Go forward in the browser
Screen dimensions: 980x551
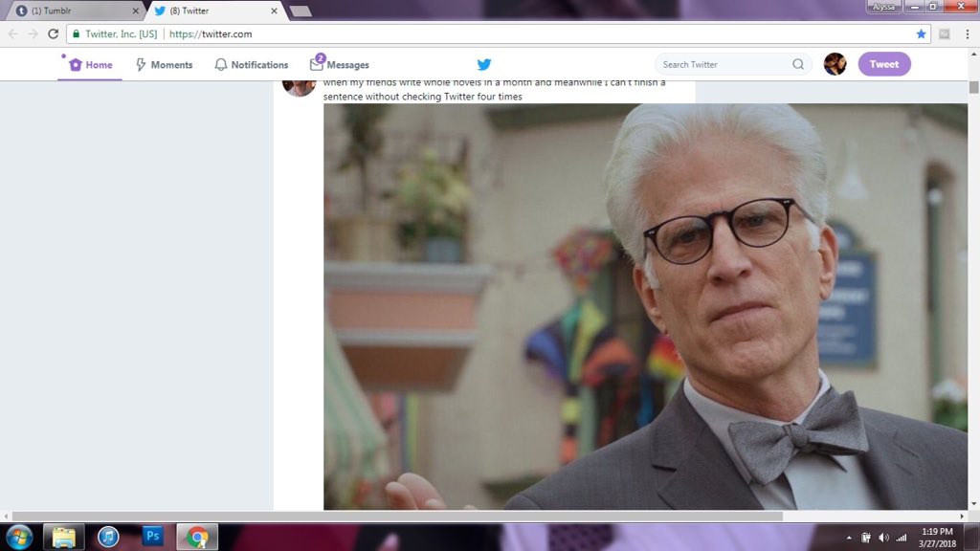coord(33,33)
